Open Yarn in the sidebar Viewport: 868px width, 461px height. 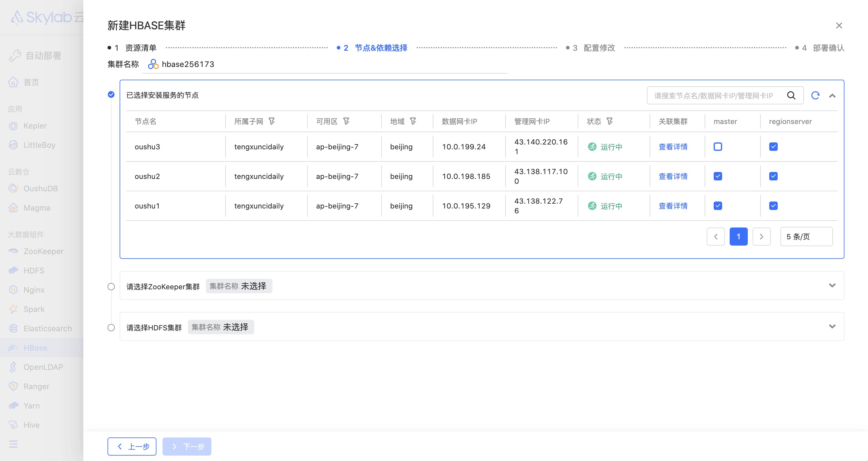31,406
